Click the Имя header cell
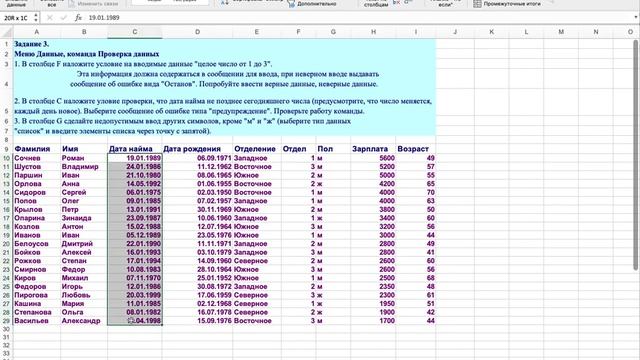Image resolution: width=640 pixels, height=360 pixels. 84,149
